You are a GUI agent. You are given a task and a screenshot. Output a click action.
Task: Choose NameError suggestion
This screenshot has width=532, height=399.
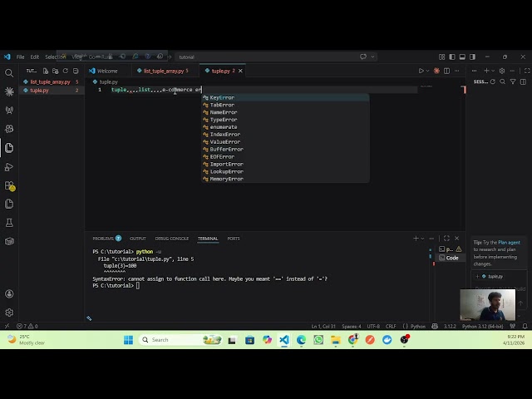285,112
